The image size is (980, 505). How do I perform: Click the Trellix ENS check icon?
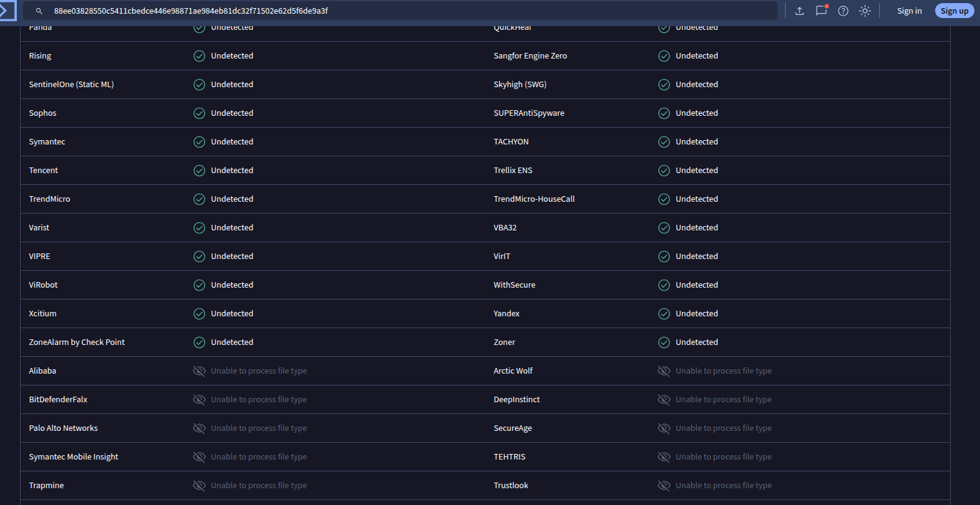(664, 171)
